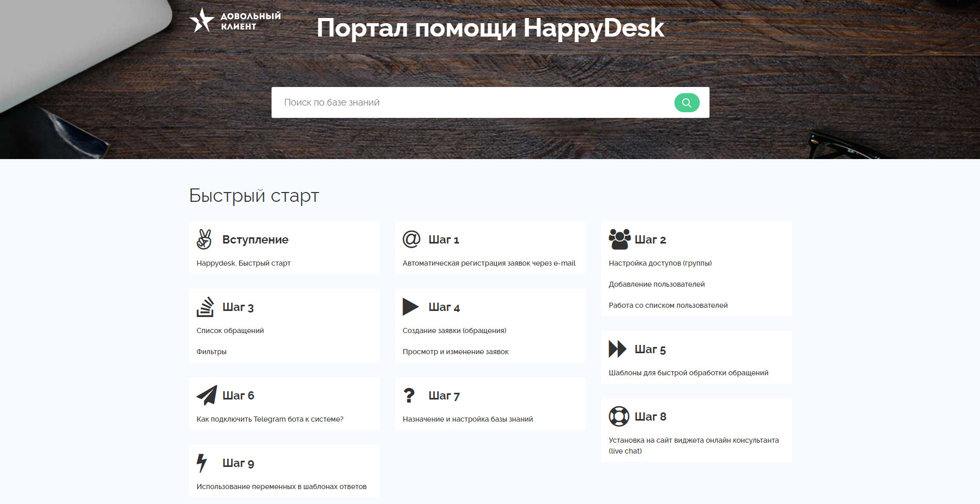The image size is (980, 504).
Task: Open the Список обращений article
Action: [x=230, y=331]
